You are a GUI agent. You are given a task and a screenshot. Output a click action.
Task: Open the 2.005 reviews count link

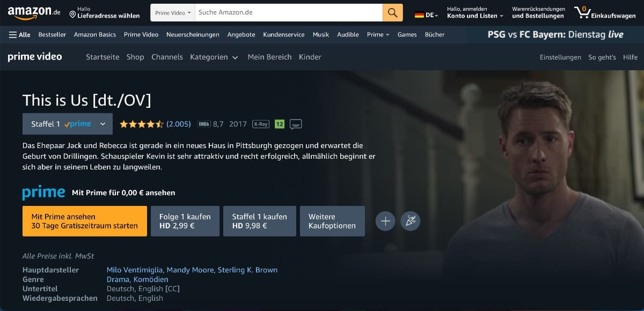tap(179, 124)
